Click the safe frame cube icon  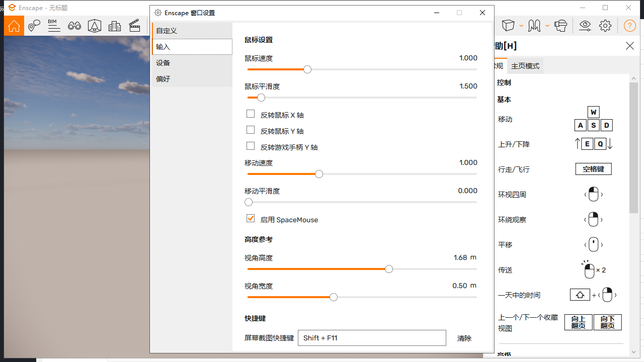[x=95, y=26]
